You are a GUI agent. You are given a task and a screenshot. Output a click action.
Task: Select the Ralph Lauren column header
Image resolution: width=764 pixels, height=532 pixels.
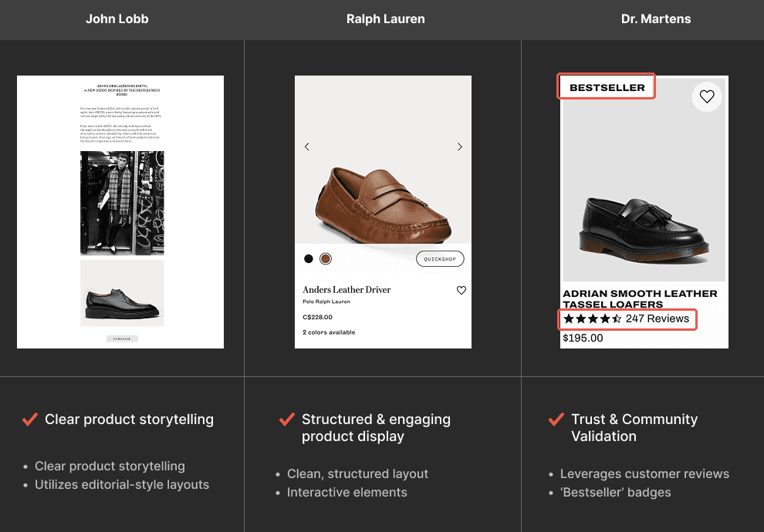pyautogui.click(x=385, y=19)
